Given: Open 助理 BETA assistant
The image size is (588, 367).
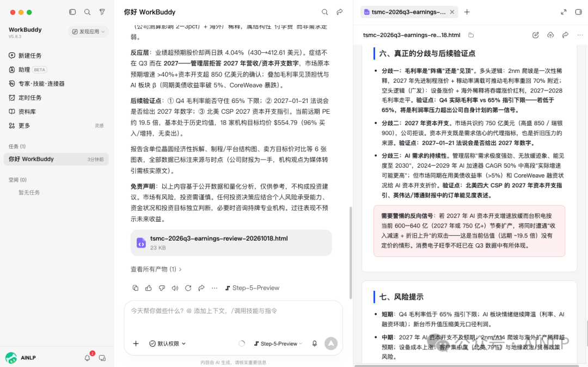Looking at the screenshot, I should [28, 70].
